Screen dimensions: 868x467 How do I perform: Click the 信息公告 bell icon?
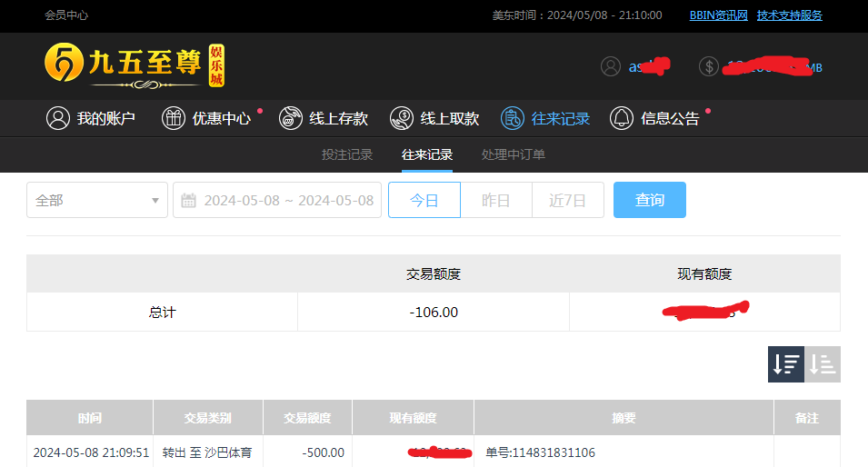(621, 118)
